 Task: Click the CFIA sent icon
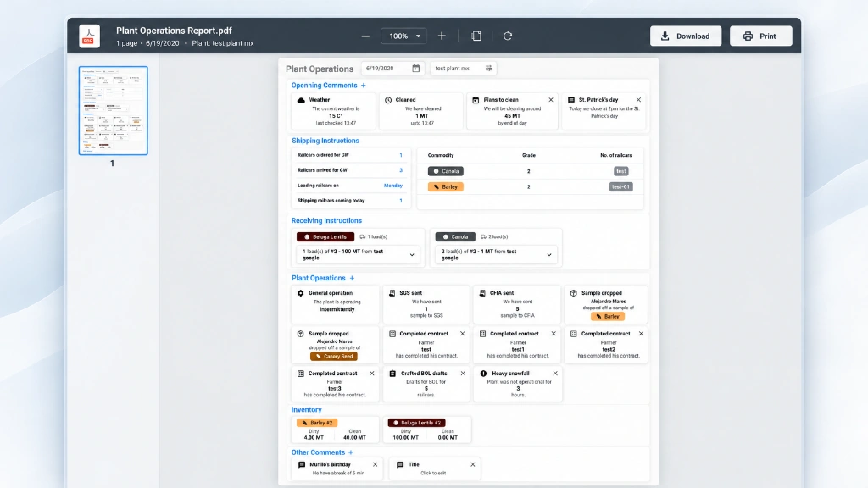[482, 293]
